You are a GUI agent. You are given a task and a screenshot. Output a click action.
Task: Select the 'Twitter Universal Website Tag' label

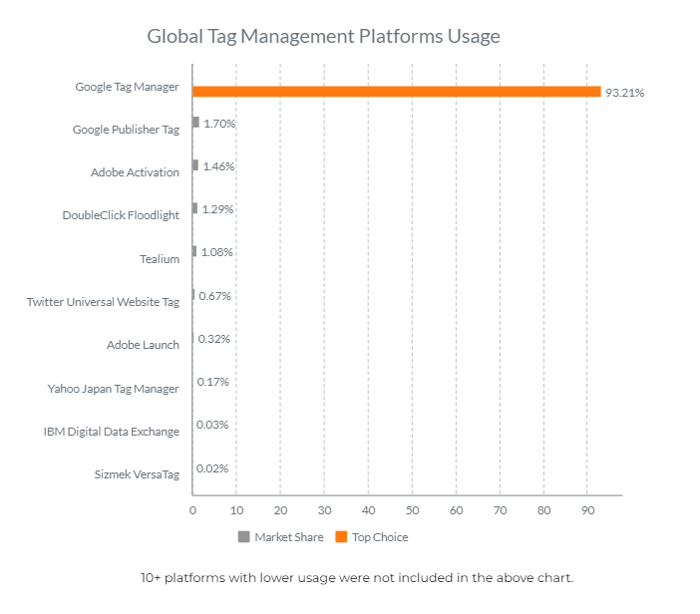tap(103, 302)
